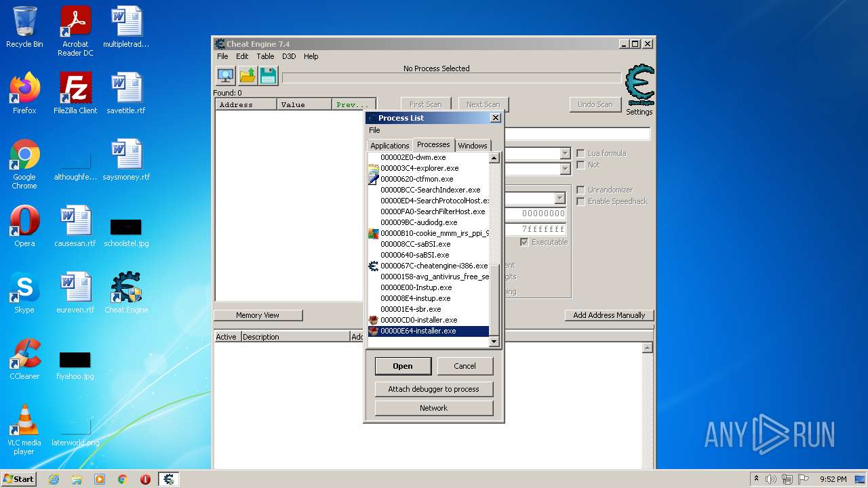Click the load table folder icon

[248, 75]
